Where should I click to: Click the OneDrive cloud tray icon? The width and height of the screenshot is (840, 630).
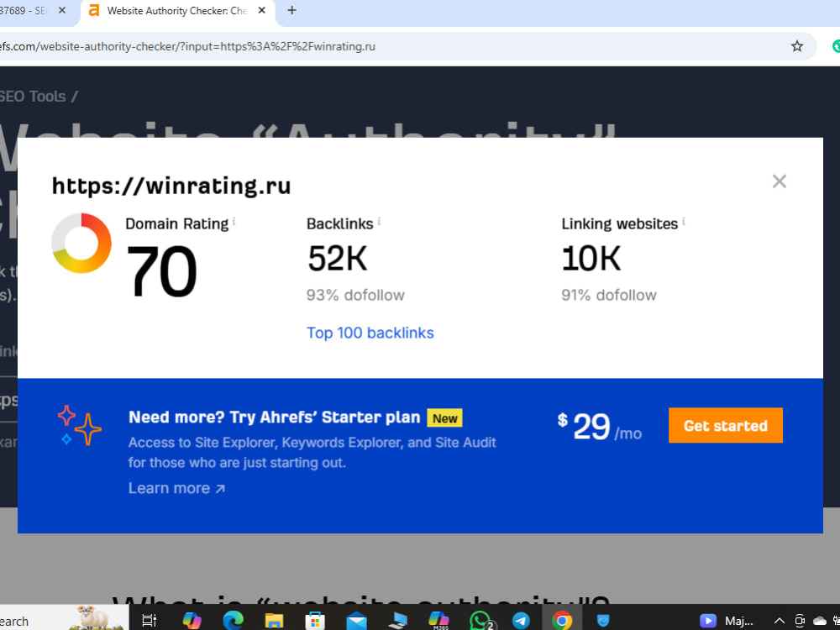(820, 621)
